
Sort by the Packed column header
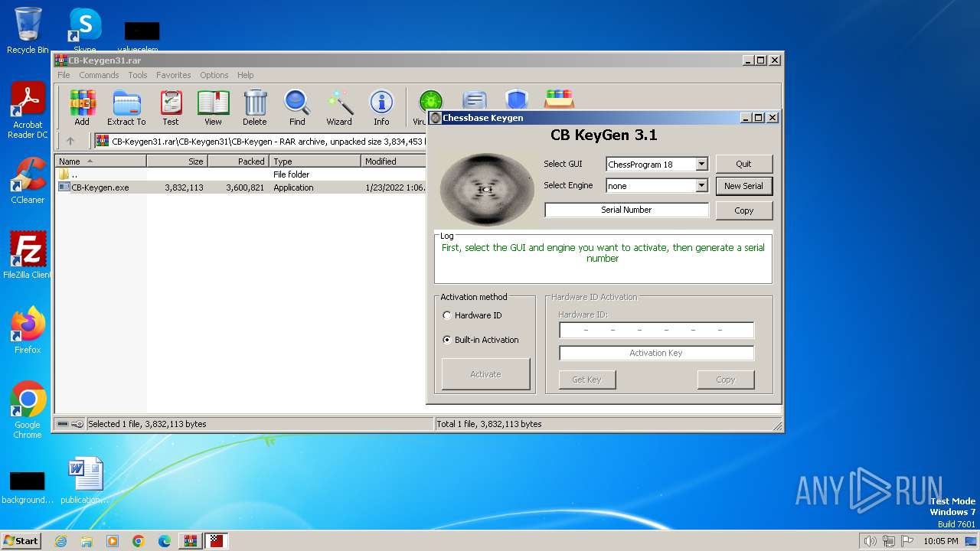[x=238, y=161]
